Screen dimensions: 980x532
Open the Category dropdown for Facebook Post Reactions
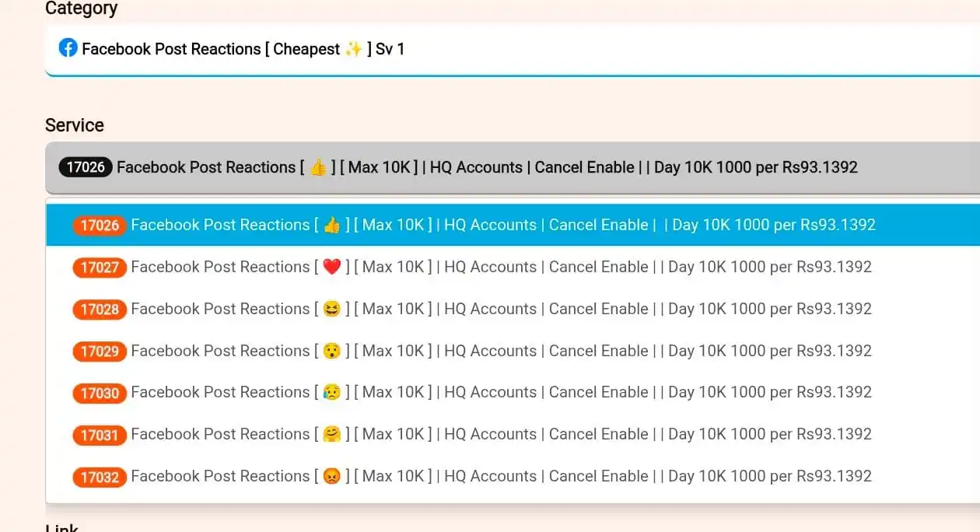click(x=513, y=49)
